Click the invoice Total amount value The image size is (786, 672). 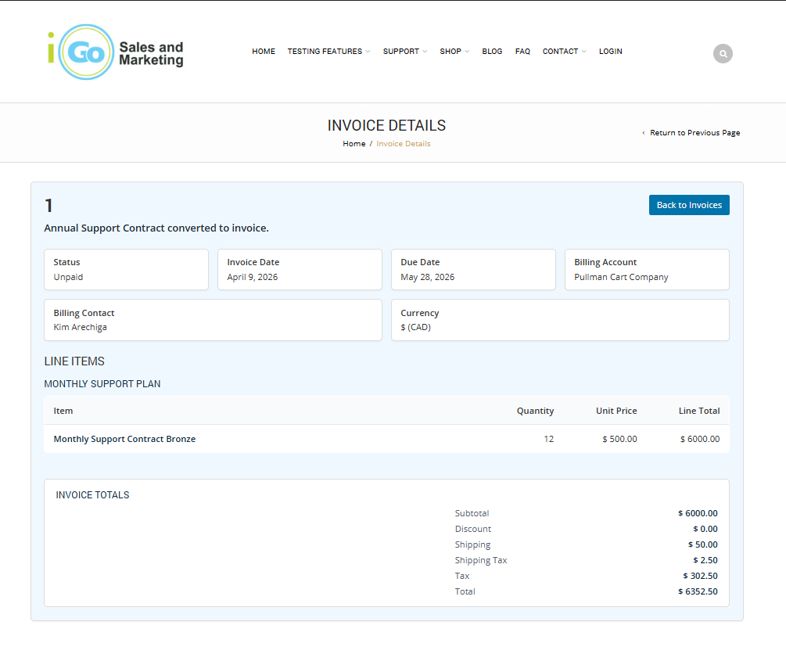698,591
